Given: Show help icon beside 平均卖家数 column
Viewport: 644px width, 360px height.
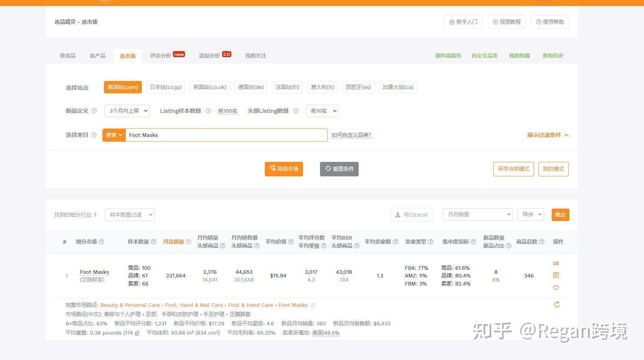Looking at the screenshot, I should [395, 242].
